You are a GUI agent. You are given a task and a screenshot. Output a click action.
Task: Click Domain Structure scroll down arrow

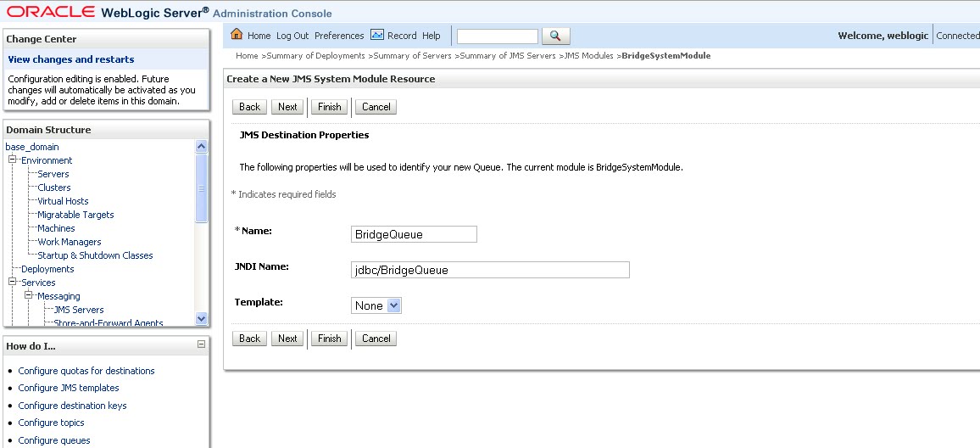click(x=201, y=318)
